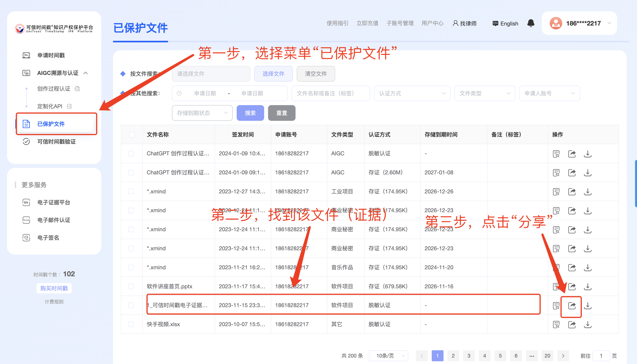Image resolution: width=637 pixels, height=364 pixels.
Task: Click the jump-to-page number input
Action: (601, 356)
